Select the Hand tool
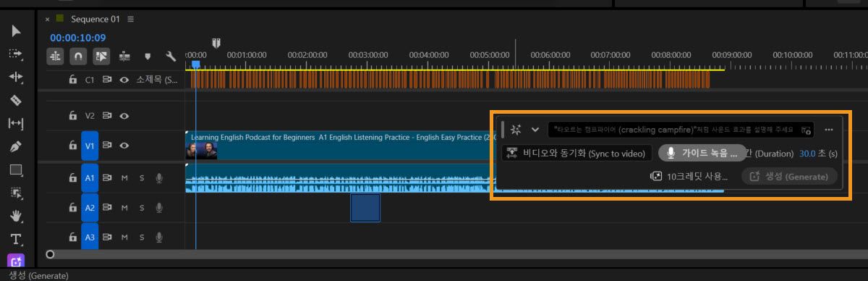The height and width of the screenshot is (281, 868). [16, 216]
